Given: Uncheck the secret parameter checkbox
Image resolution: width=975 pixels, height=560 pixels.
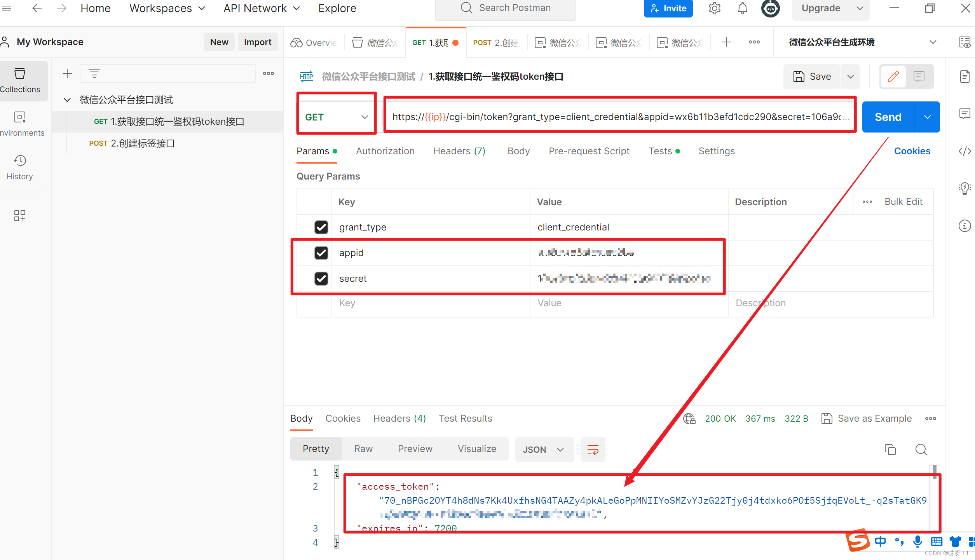Looking at the screenshot, I should pos(321,278).
